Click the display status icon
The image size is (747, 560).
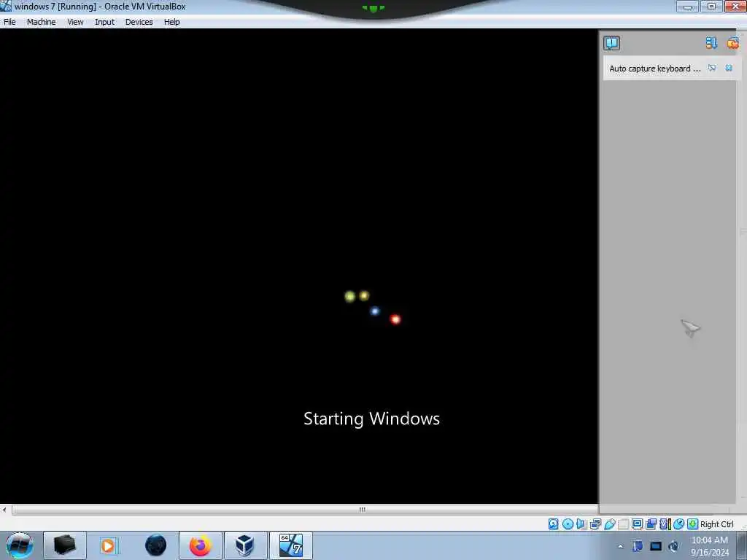637,524
